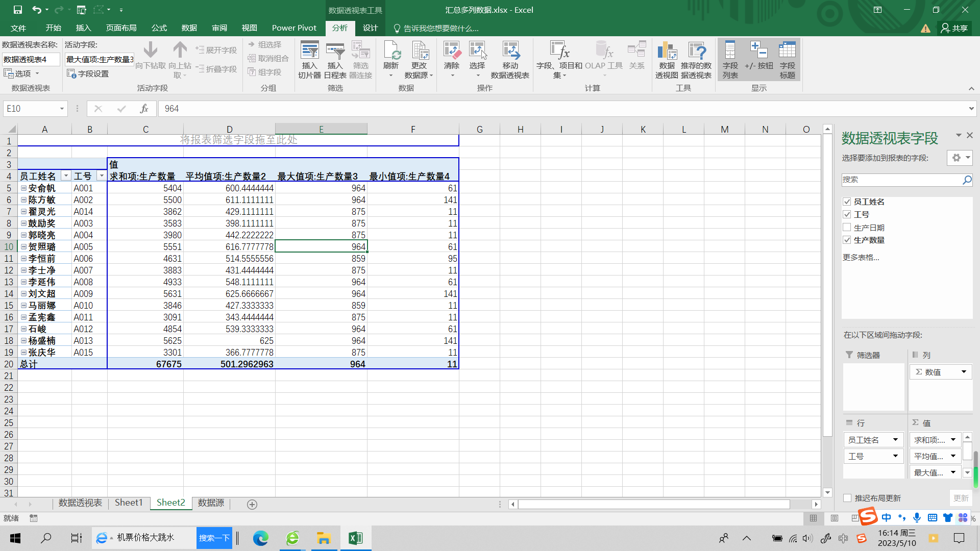Enable 推迟布局更新 checkbox
This screenshot has height=551, width=980.
click(847, 498)
